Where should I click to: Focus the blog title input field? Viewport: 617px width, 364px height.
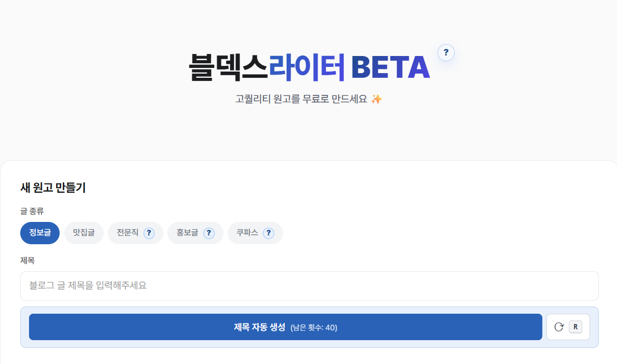(x=310, y=286)
